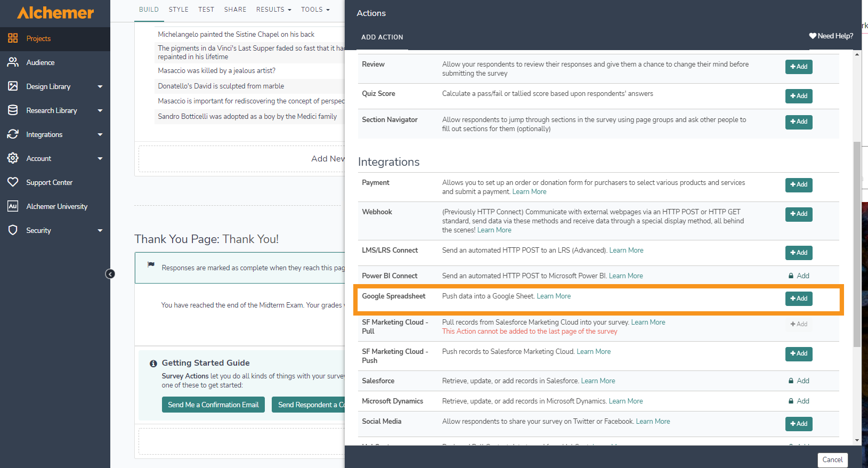Click the Account gear icon

click(x=13, y=158)
